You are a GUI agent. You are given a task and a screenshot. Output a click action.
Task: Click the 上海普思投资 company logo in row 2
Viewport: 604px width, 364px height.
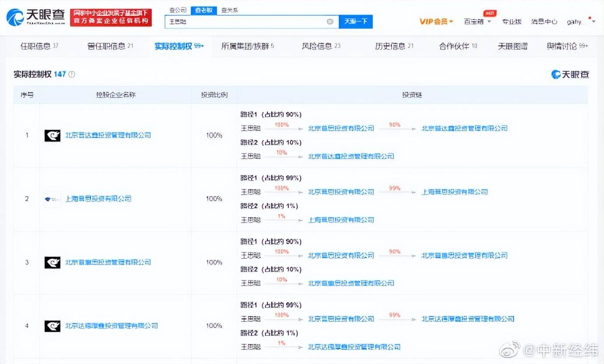pyautogui.click(x=53, y=199)
